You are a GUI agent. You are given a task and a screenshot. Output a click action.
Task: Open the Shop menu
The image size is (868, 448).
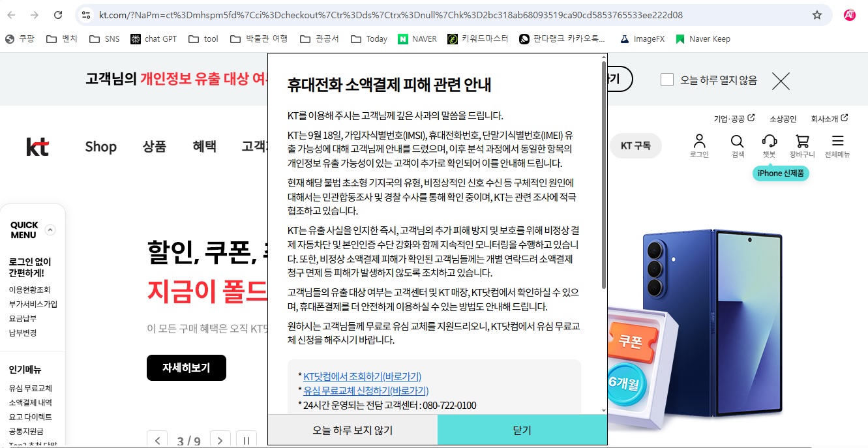tap(100, 146)
